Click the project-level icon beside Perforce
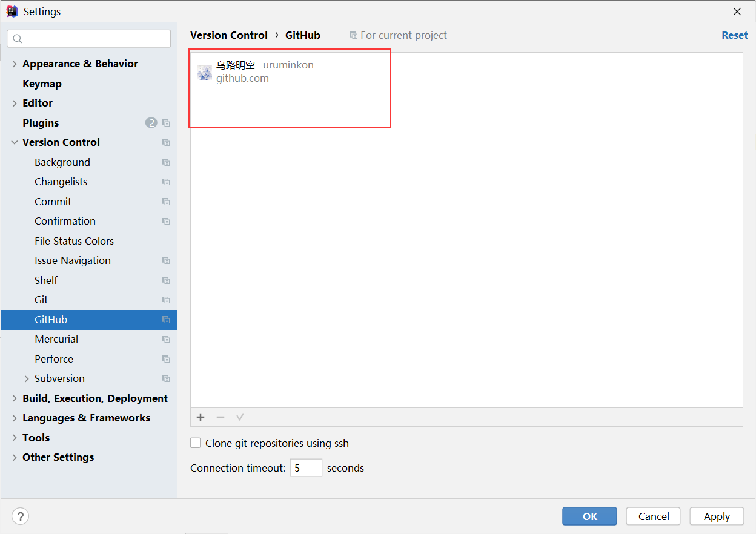 [x=166, y=359]
